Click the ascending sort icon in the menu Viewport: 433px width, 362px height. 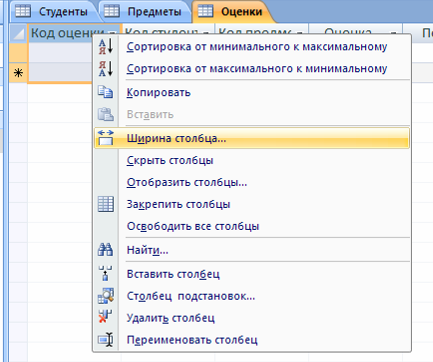pyautogui.click(x=106, y=46)
